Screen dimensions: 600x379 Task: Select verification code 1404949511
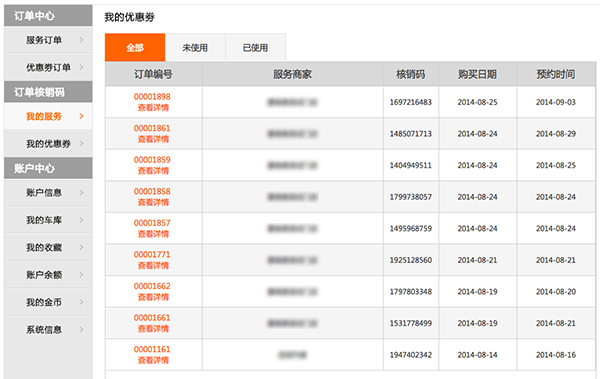tap(411, 165)
